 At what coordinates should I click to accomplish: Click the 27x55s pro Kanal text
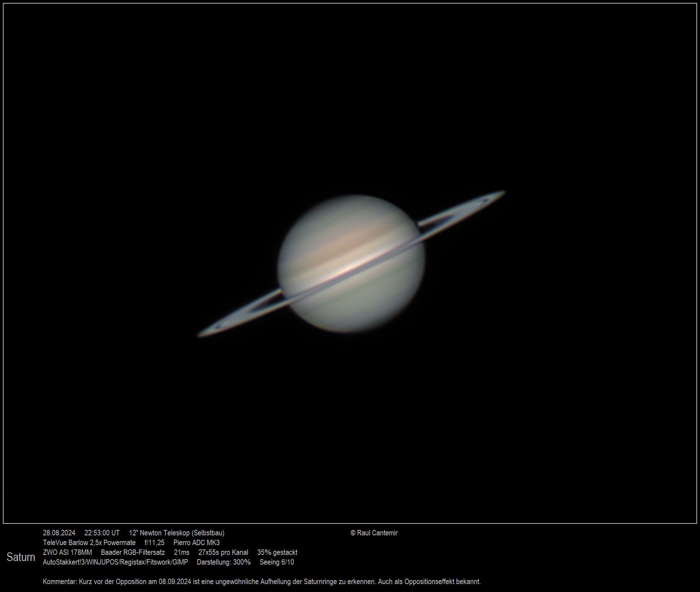(x=223, y=552)
